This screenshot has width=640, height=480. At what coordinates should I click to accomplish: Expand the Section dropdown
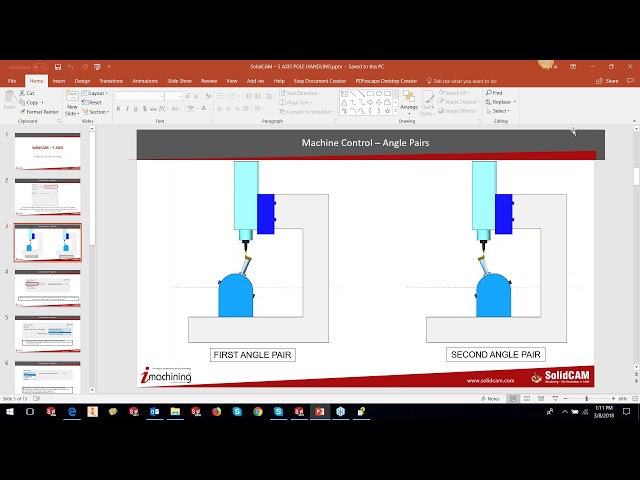(x=96, y=112)
